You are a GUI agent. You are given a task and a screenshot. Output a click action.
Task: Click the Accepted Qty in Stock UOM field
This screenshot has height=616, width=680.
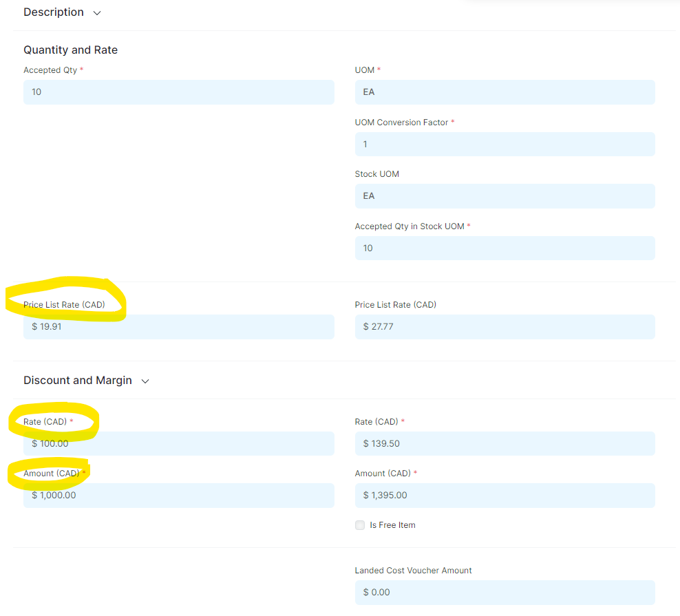click(504, 248)
